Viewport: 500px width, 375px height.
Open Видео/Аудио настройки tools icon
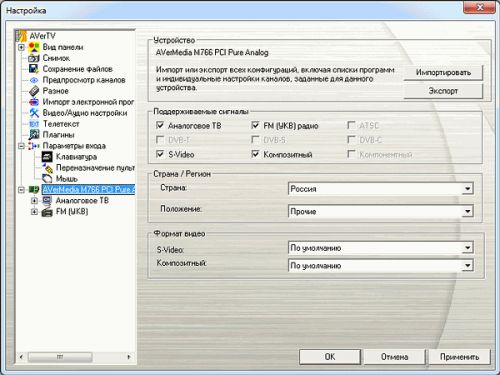34,113
